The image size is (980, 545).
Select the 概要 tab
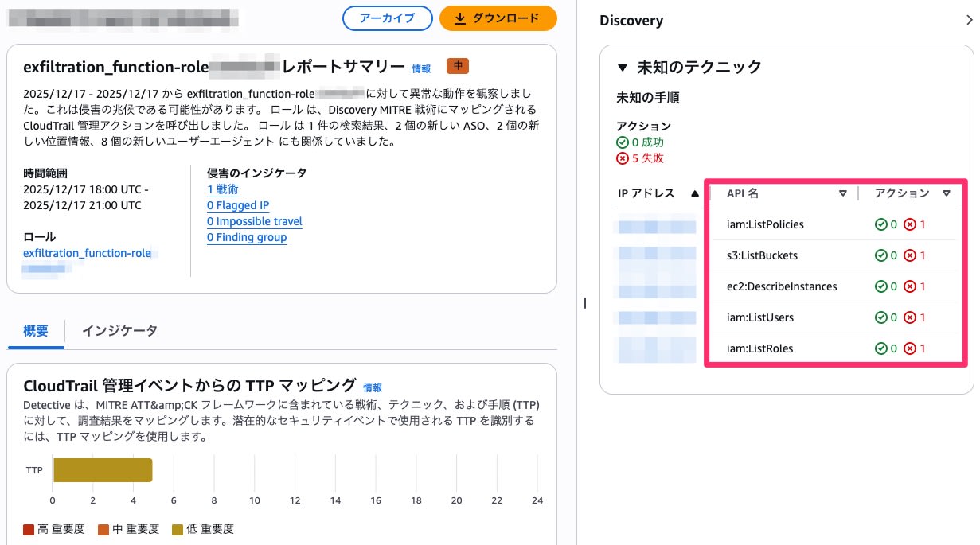(x=36, y=331)
